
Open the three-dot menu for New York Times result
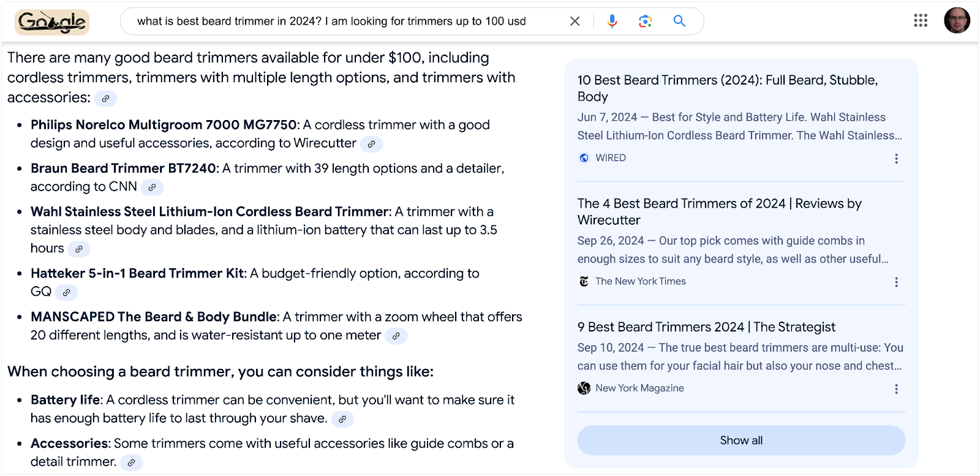(896, 282)
